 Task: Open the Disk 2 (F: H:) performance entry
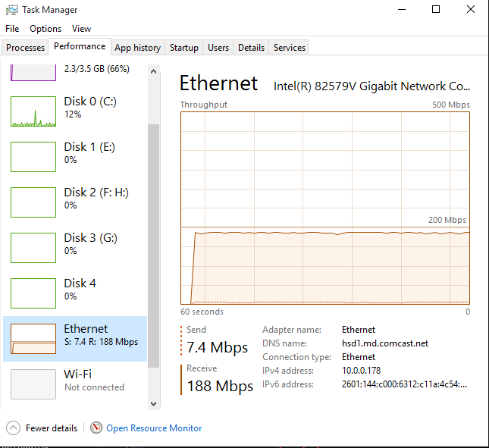(x=75, y=202)
